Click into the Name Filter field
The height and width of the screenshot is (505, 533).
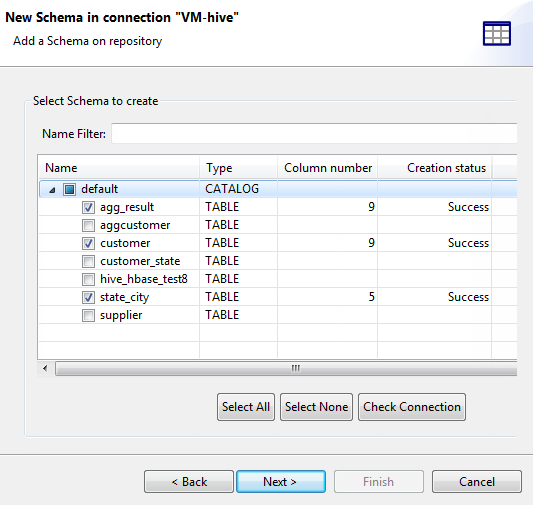point(314,134)
